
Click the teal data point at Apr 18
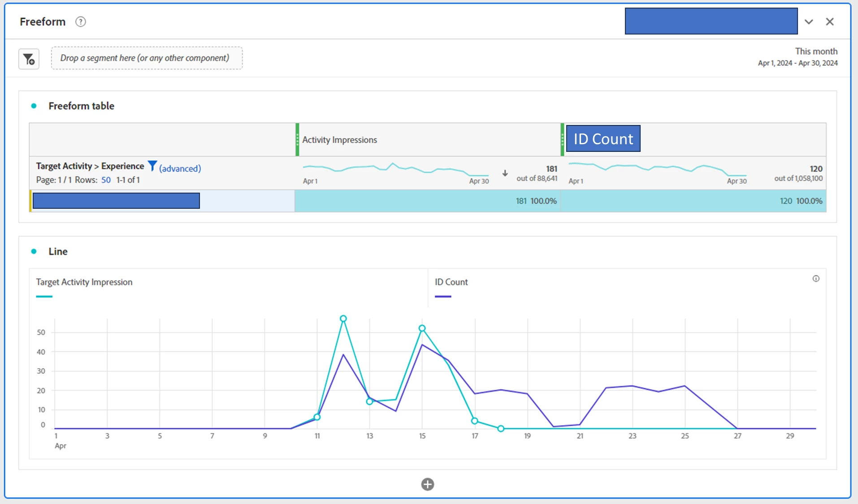pyautogui.click(x=501, y=429)
